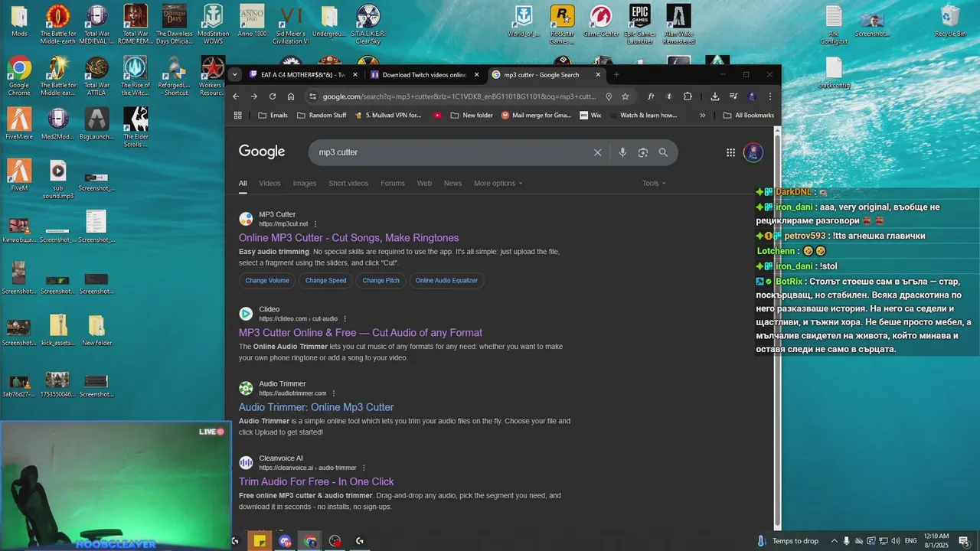Screen dimensions: 980x551
Task: Open the Chrome Extensions puzzle icon
Action: (688, 96)
